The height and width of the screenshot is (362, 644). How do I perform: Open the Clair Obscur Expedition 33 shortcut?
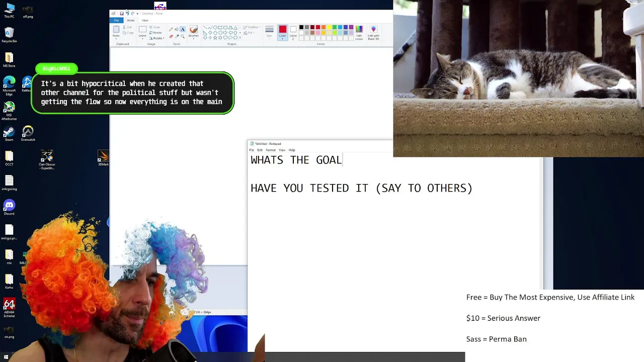point(47,160)
